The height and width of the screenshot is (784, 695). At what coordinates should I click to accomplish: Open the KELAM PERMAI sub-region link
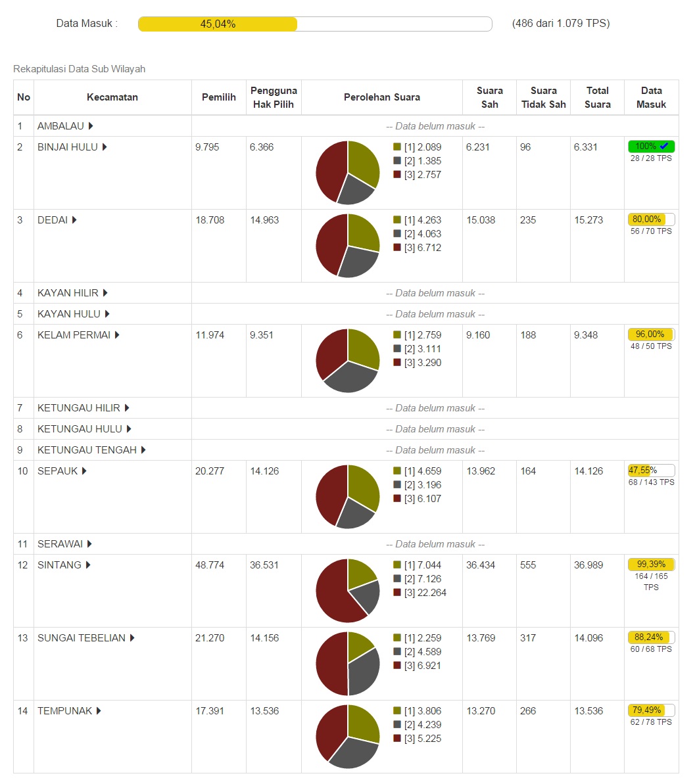click(74, 335)
